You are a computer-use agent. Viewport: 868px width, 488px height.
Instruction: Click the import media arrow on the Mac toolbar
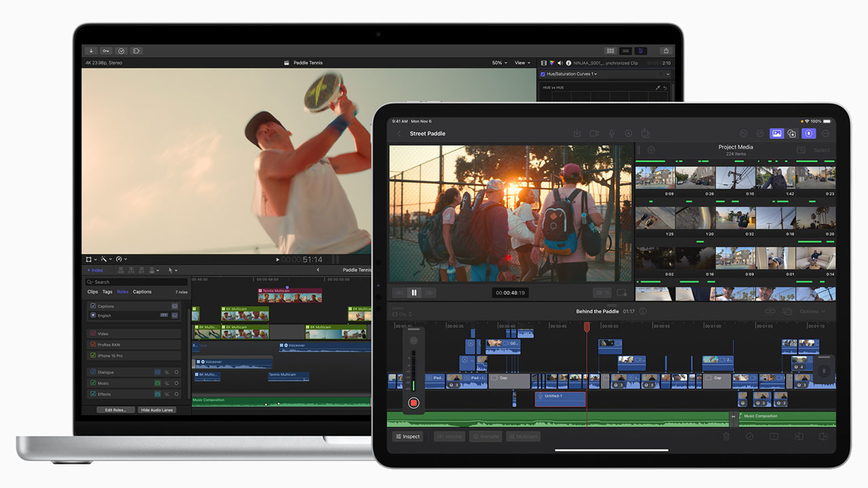point(92,51)
